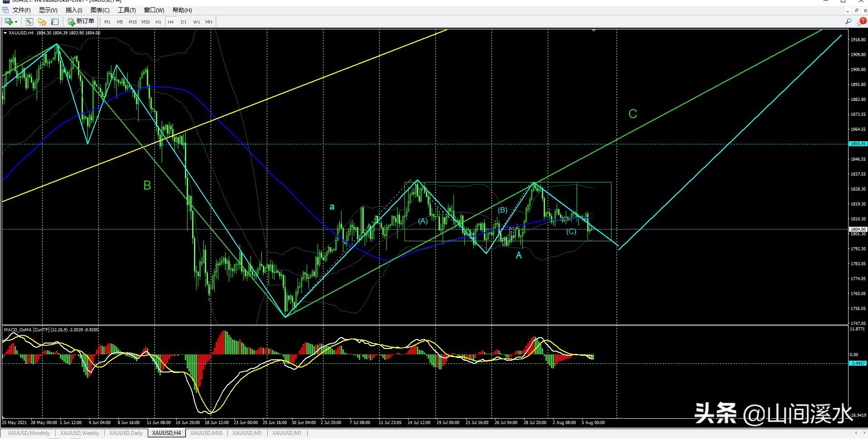
Task: Switch to the XAUUSD,M1 chart tab
Action: click(x=286, y=433)
